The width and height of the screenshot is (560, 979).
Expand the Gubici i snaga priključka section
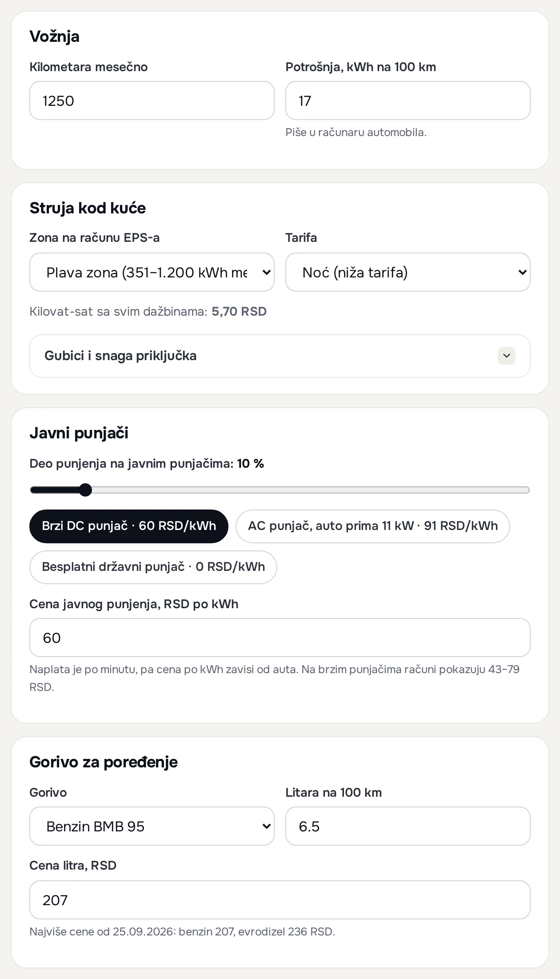[x=280, y=356]
